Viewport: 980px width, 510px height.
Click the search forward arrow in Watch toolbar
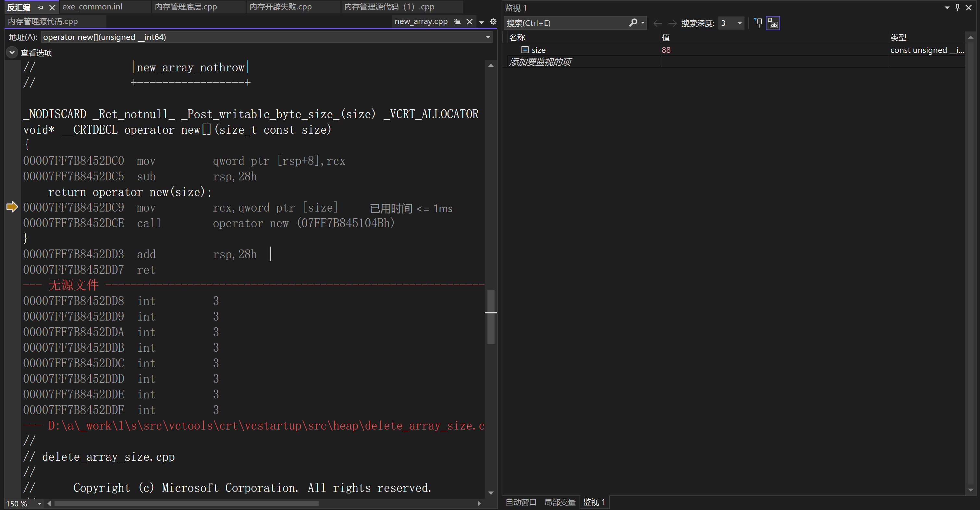coord(672,23)
